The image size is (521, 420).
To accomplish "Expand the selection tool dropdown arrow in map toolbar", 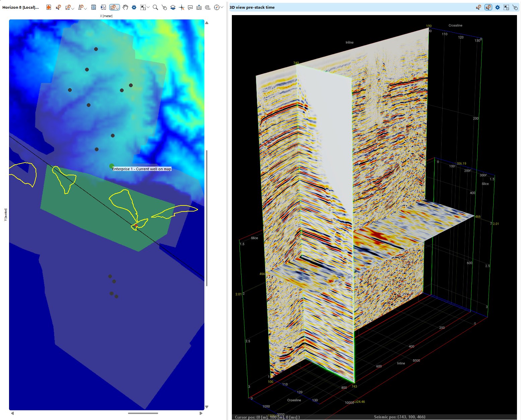I will 148,7.
